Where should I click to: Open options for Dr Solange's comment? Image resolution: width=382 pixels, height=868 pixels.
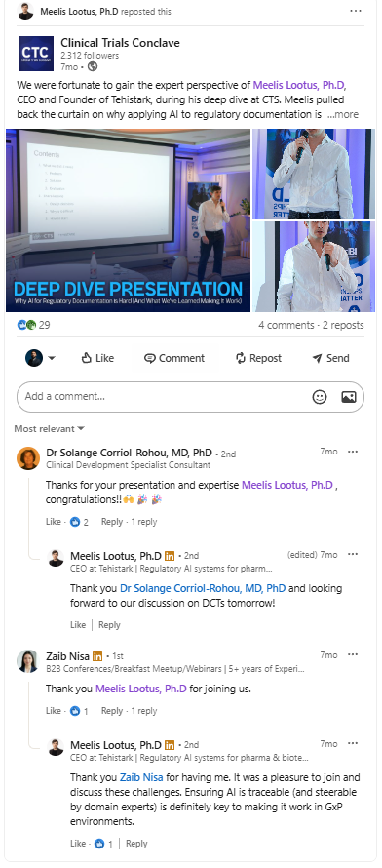pyautogui.click(x=353, y=452)
